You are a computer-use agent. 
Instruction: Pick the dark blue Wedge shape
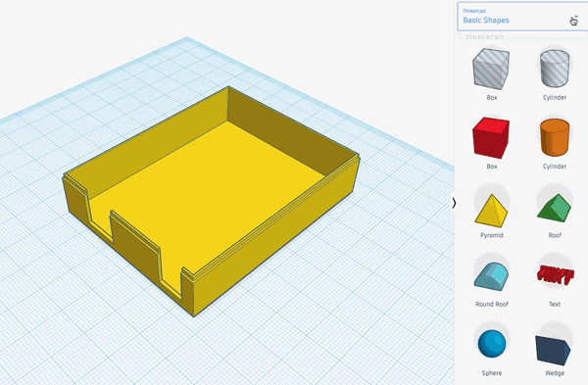click(553, 350)
